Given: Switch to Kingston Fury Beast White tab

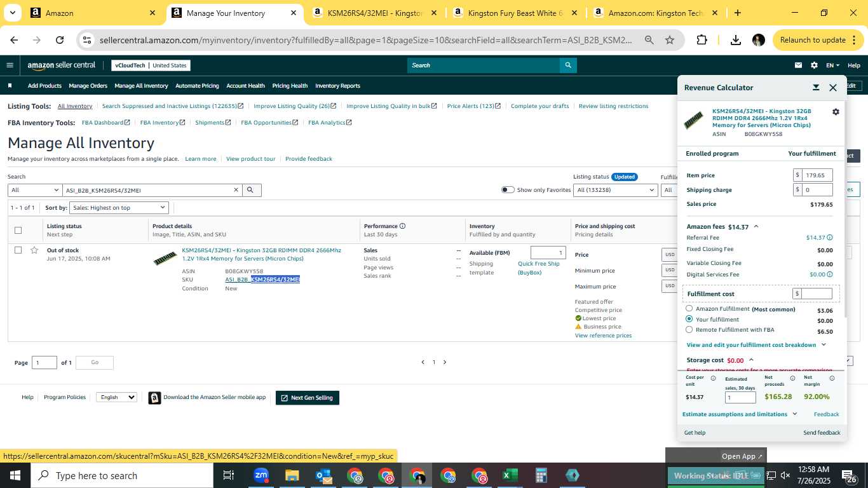Looking at the screenshot, I should [x=515, y=13].
